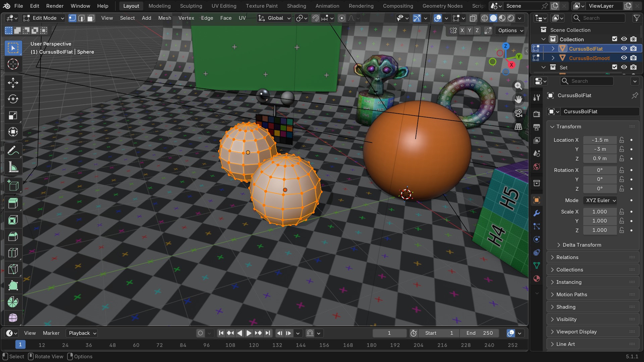Select the Annotate pencil tool
The height and width of the screenshot is (362, 644).
pyautogui.click(x=13, y=151)
